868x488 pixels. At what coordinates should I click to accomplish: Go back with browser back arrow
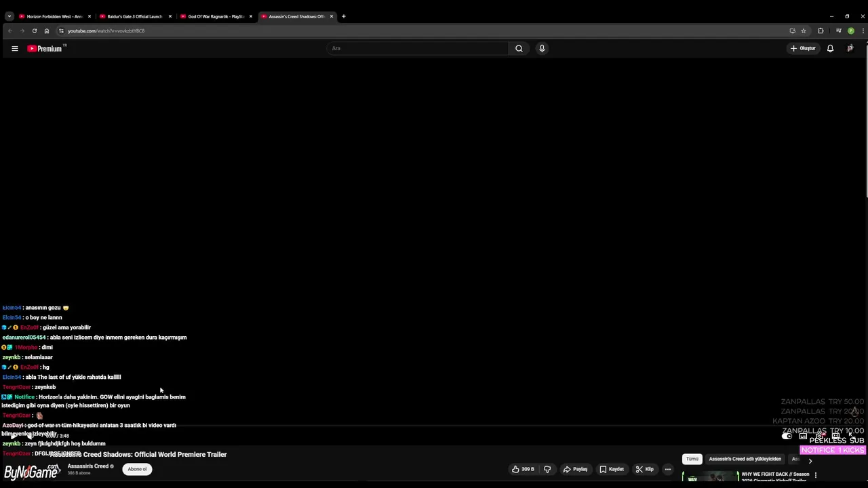click(x=10, y=30)
